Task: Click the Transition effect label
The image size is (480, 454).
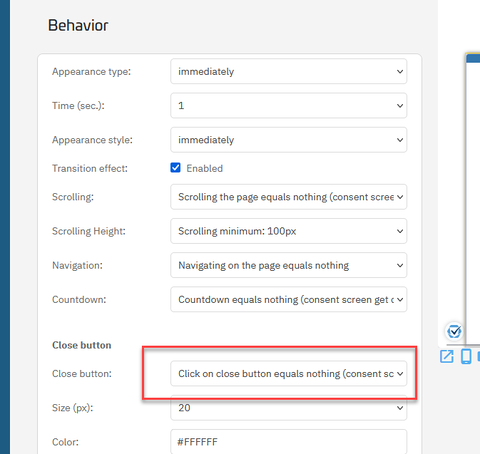Action: [90, 168]
